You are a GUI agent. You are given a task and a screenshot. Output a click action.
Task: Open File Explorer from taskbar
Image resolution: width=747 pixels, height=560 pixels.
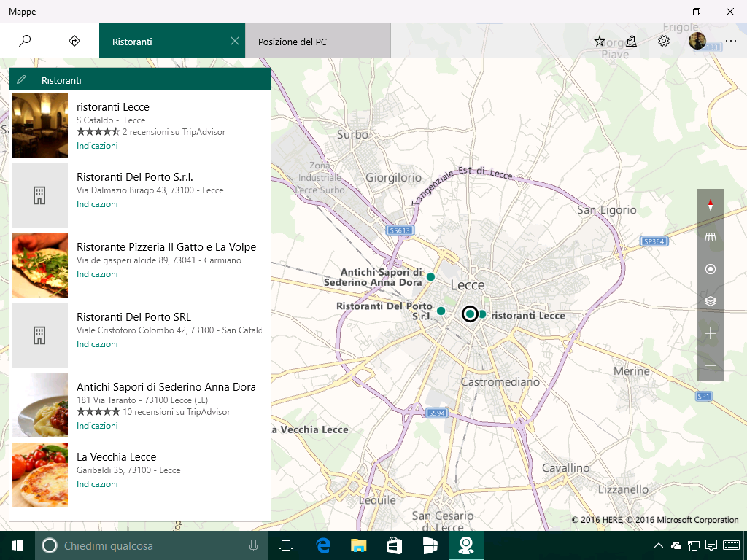pyautogui.click(x=359, y=545)
